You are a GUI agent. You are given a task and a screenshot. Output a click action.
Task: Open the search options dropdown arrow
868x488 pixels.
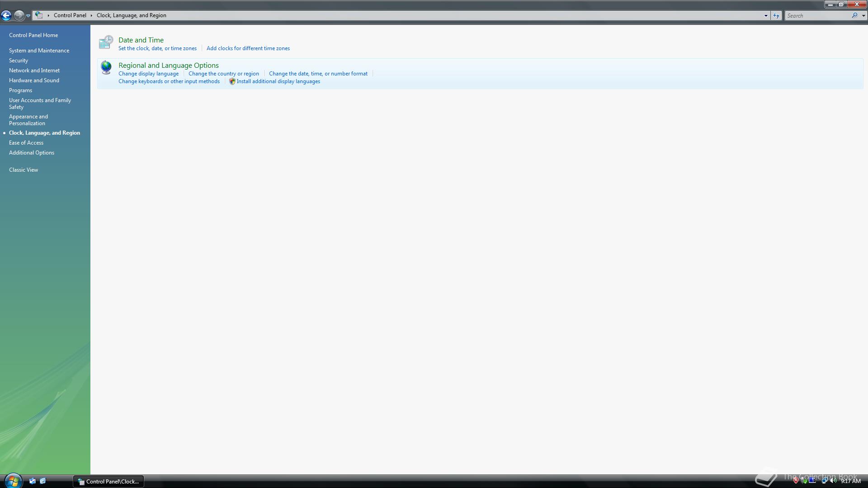(x=863, y=15)
